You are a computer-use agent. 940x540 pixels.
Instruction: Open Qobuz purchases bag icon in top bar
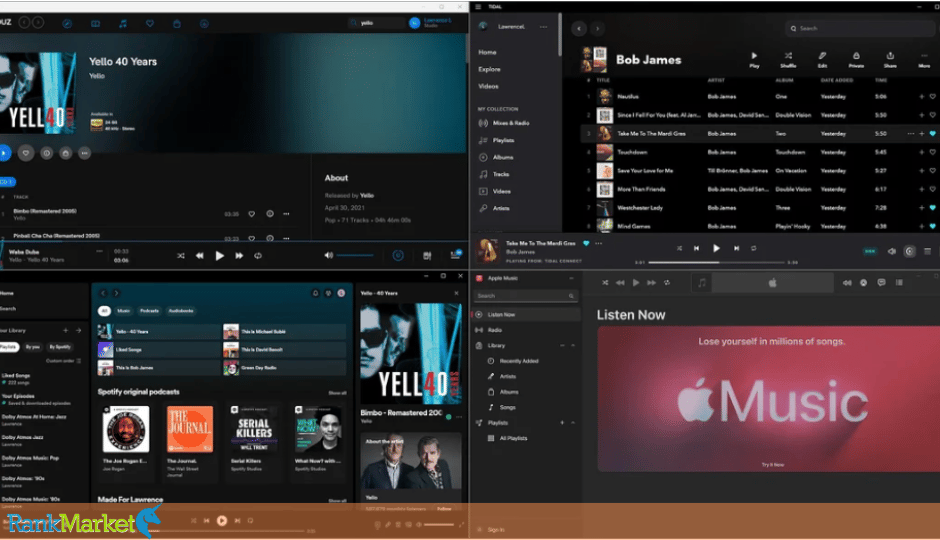(x=177, y=23)
